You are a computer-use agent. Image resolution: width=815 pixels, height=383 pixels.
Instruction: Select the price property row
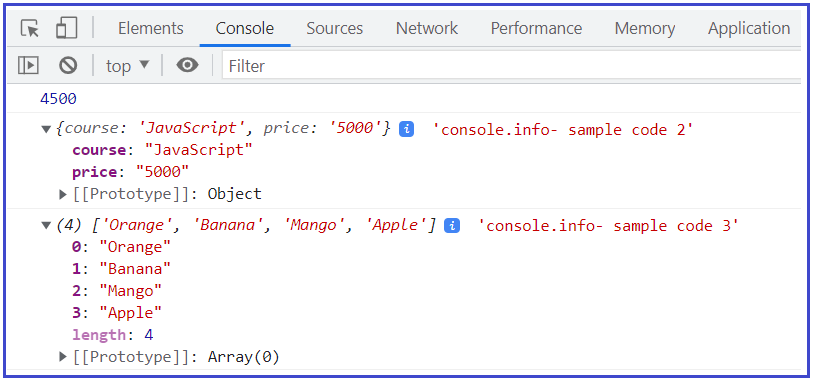pos(130,172)
